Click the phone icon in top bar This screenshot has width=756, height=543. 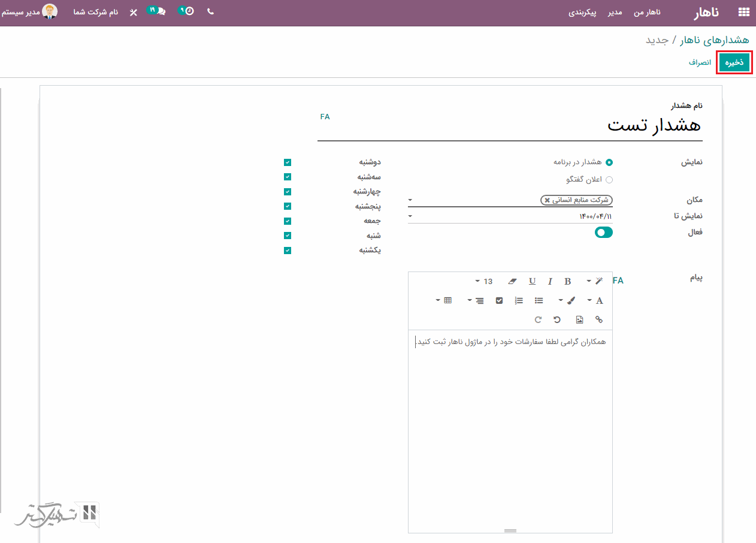click(x=210, y=11)
